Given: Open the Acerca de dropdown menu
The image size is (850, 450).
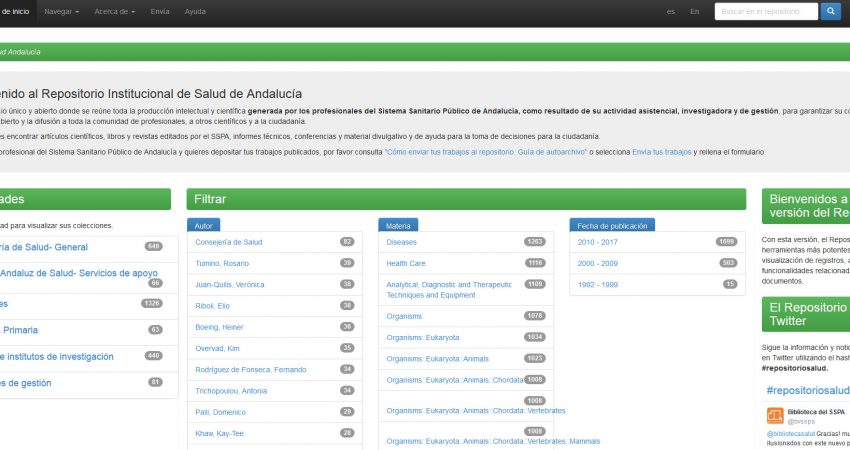Looking at the screenshot, I should pos(114,11).
